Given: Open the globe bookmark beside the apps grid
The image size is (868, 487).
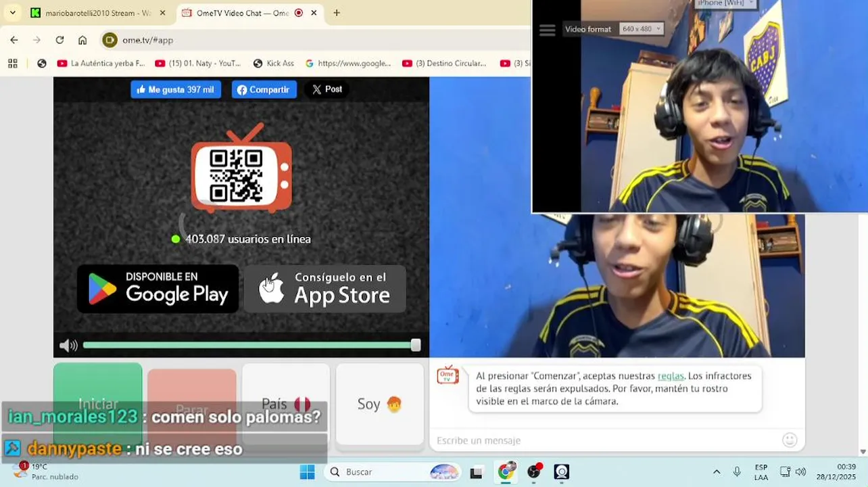Looking at the screenshot, I should tap(42, 63).
